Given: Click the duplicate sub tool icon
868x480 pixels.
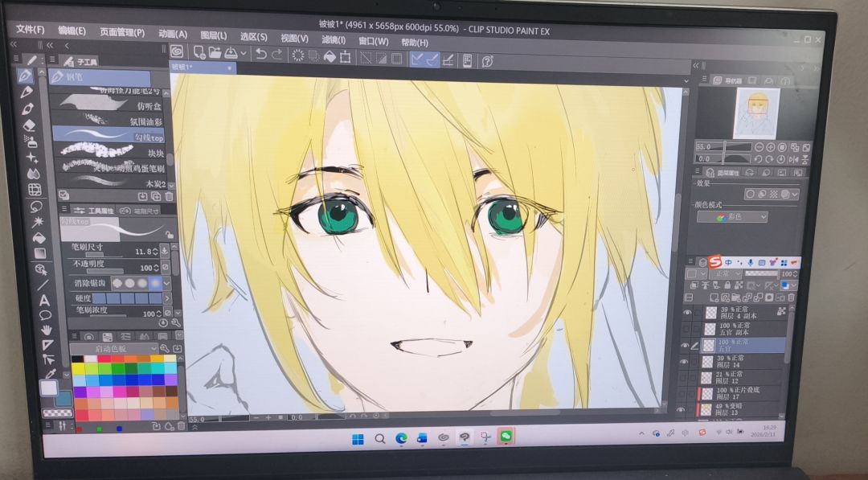Looking at the screenshot, I should (x=156, y=196).
